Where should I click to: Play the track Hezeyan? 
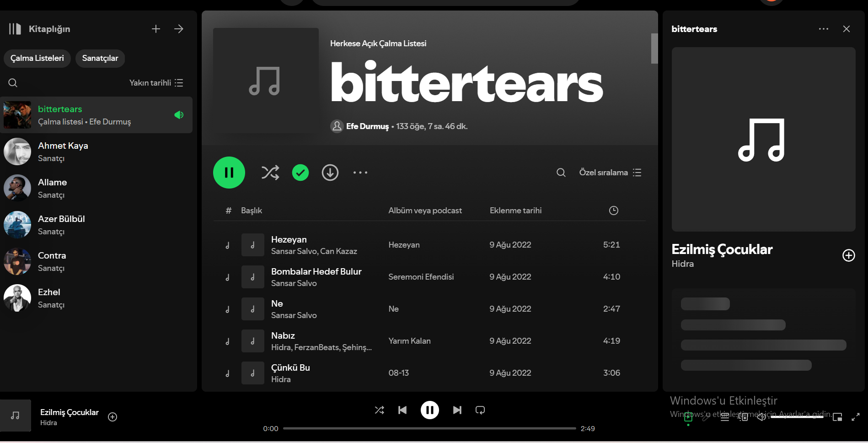tap(227, 245)
